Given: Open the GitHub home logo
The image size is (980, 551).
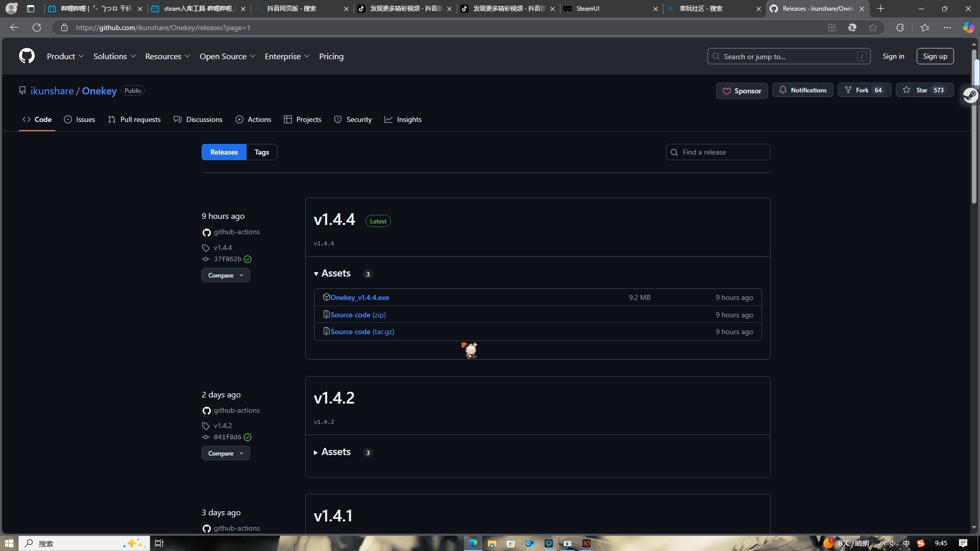Looking at the screenshot, I should tap(27, 56).
